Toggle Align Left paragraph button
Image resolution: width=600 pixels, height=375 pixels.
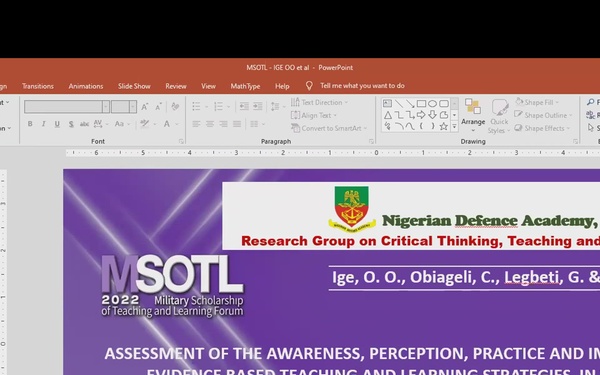(x=196, y=124)
